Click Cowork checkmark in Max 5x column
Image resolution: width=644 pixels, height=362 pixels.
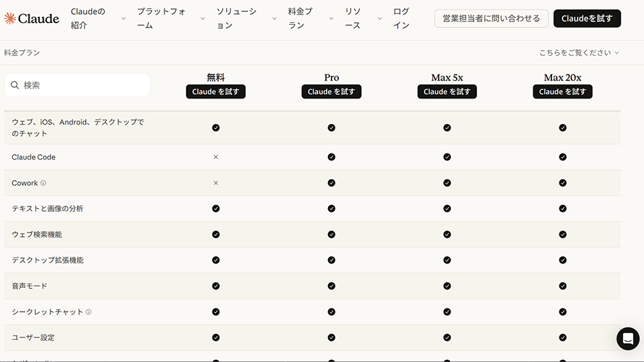point(447,183)
